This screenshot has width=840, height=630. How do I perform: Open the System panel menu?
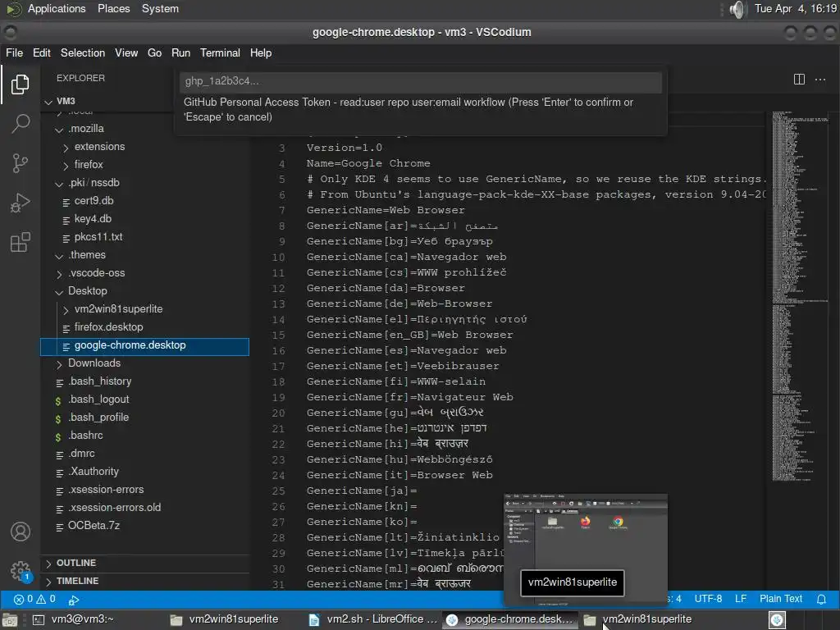pyautogui.click(x=160, y=8)
